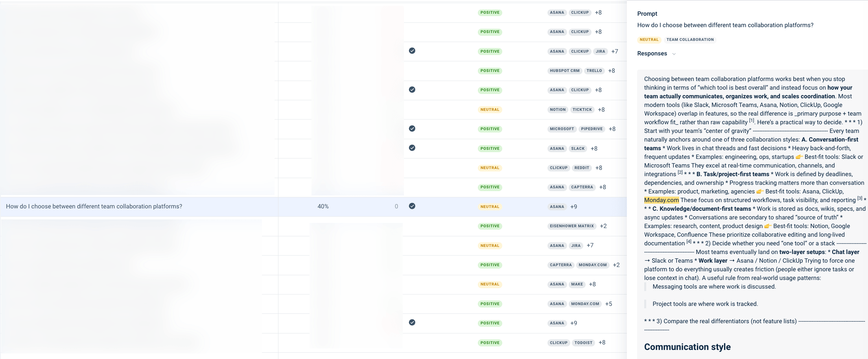Click checkmark icon in the positive Asana +9 row

coord(412,322)
